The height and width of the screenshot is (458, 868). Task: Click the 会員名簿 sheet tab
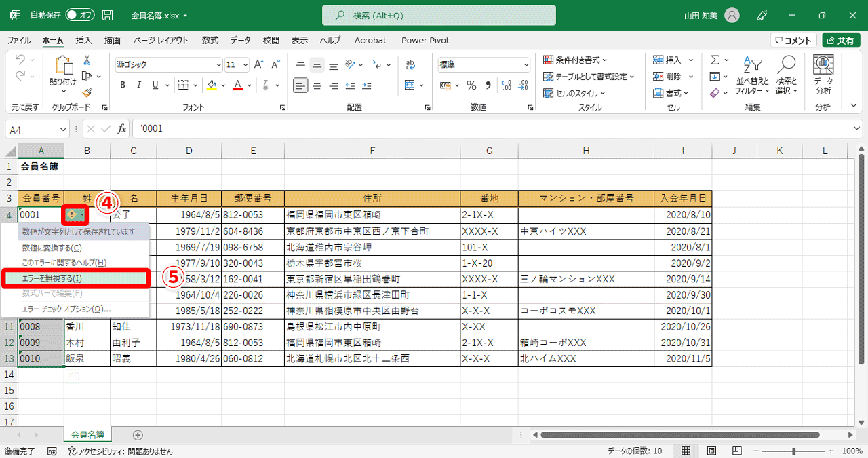pos(87,434)
